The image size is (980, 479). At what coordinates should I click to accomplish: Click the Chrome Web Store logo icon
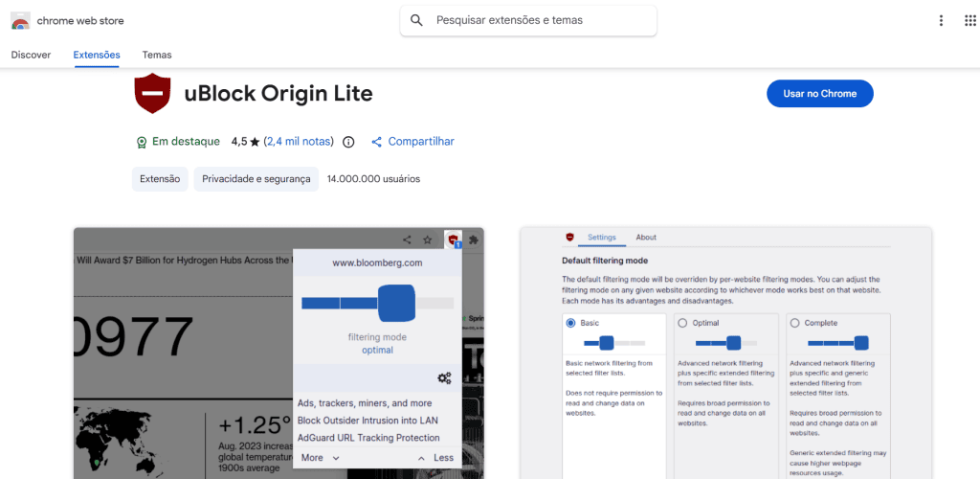tap(21, 21)
